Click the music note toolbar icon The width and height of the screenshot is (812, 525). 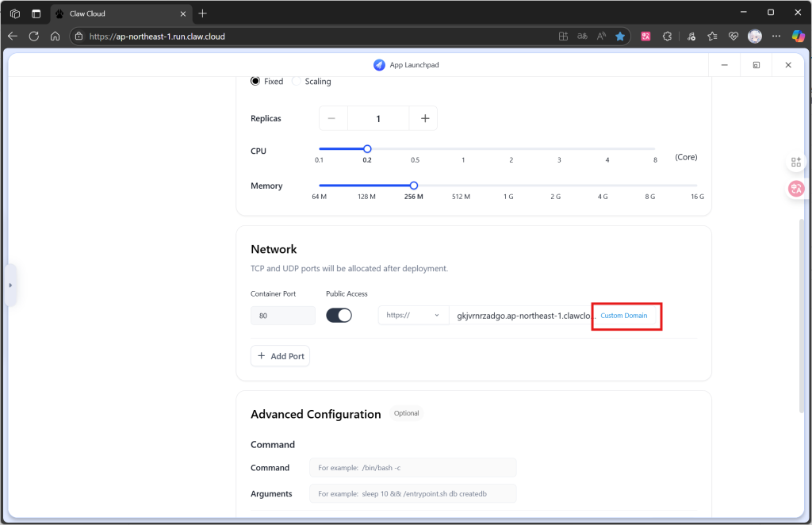pyautogui.click(x=691, y=36)
